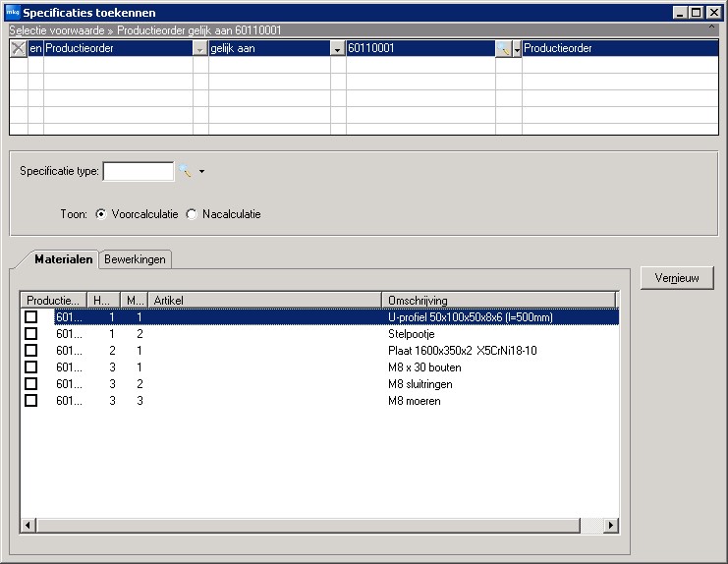Select the Nacalculatie radio button

point(192,214)
